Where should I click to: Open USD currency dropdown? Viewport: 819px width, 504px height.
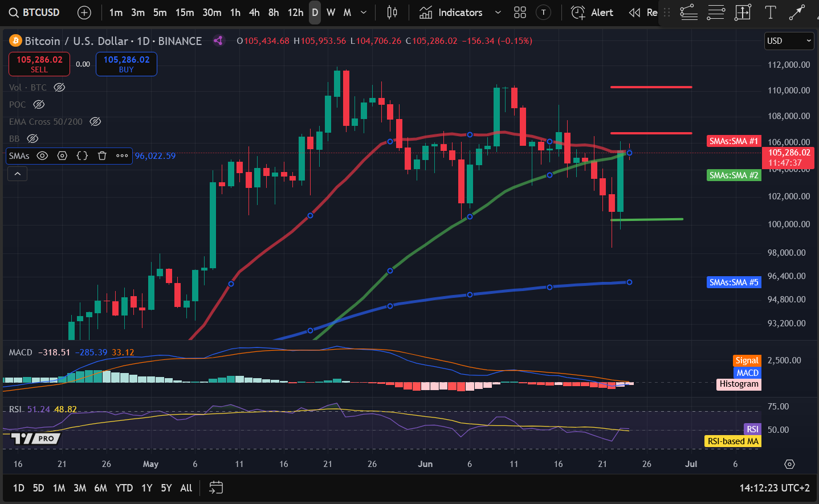tap(789, 40)
